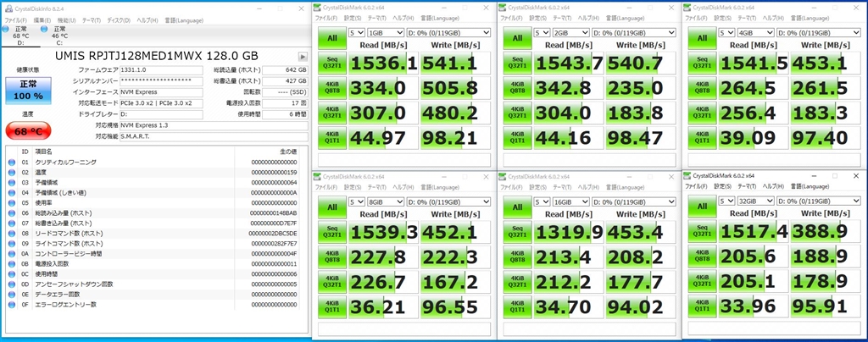The image size is (868, 342).
Task: Click status icon for リードコマンド数 (ホスト) row
Action: [12, 233]
